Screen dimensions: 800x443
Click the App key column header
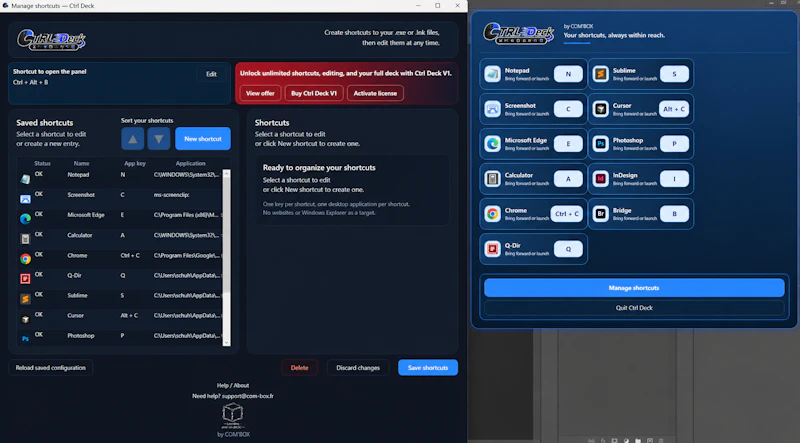[135, 163]
